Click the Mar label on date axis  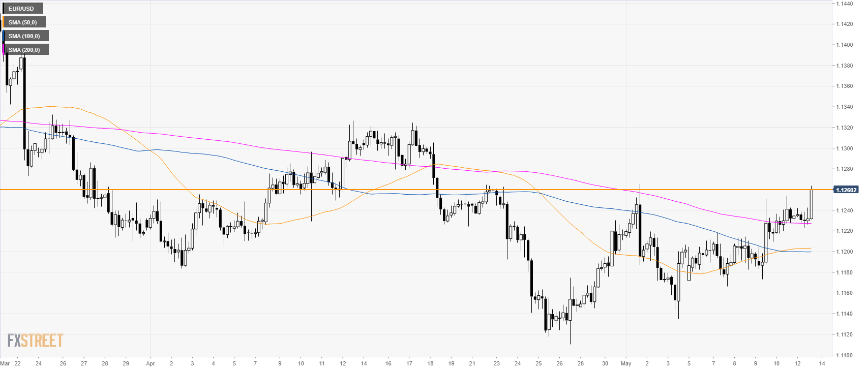point(5,363)
